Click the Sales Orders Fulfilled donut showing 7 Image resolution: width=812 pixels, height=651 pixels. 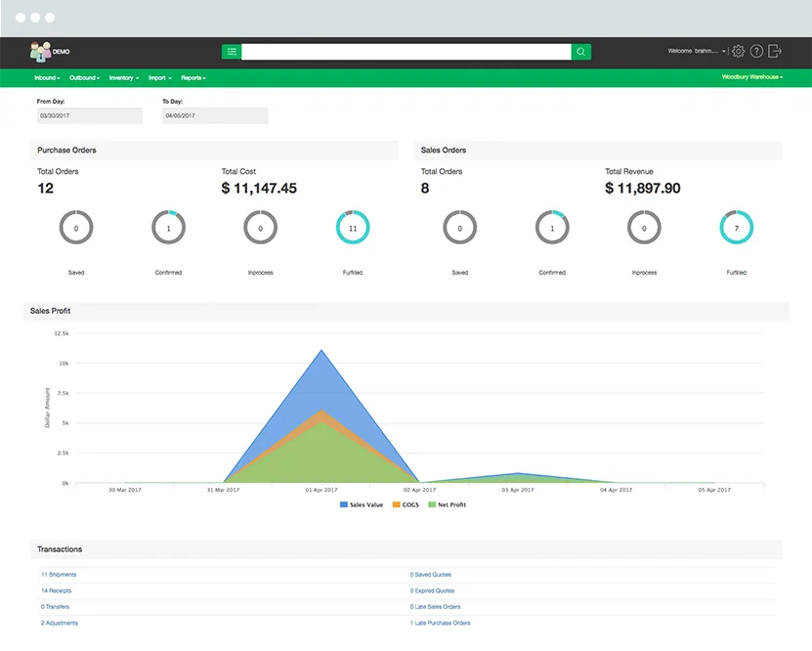click(737, 228)
